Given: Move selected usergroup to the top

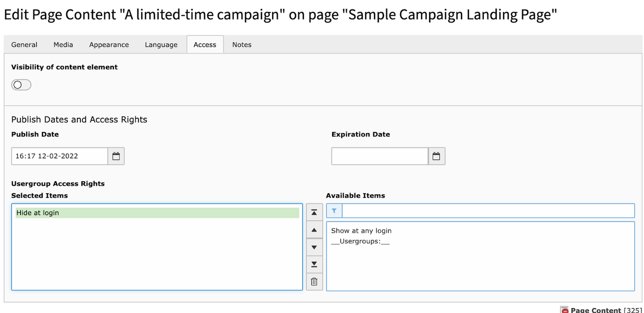Looking at the screenshot, I should (x=314, y=212).
